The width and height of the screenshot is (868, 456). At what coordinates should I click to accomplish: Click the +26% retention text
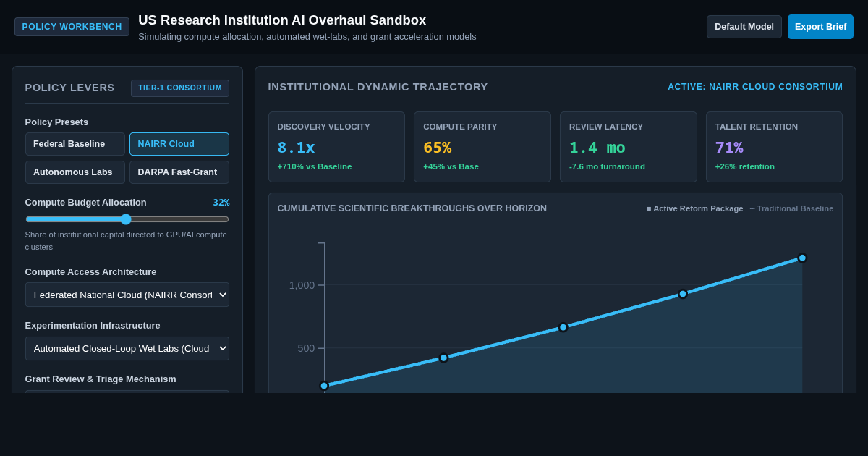(745, 166)
